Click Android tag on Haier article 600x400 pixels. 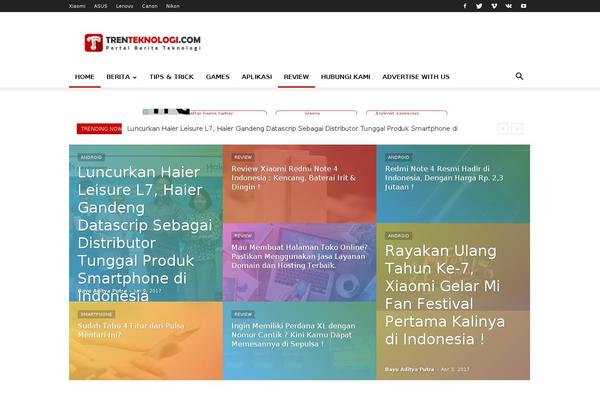pos(91,157)
